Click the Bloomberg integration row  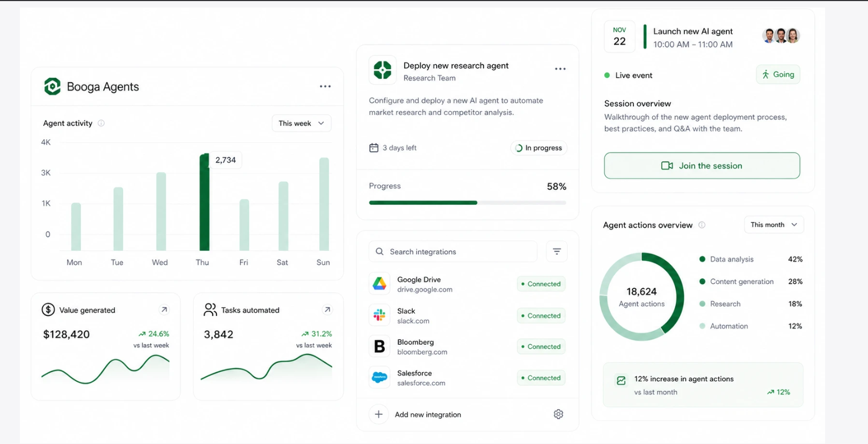467,346
